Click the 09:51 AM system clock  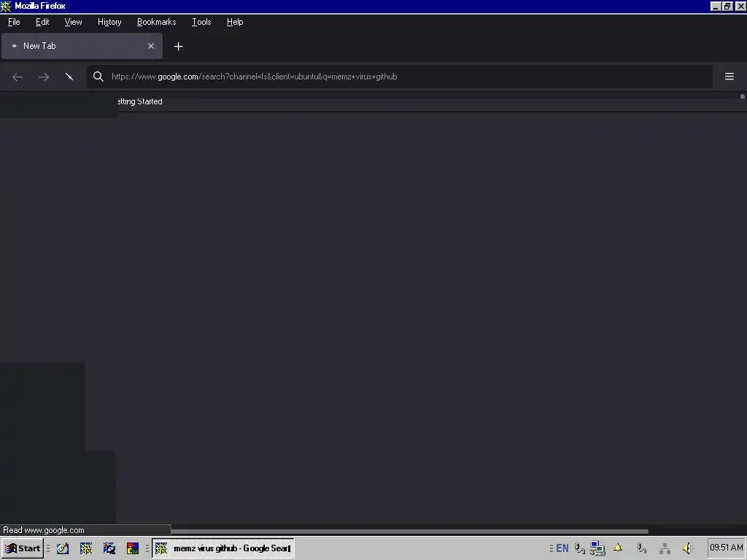(x=726, y=548)
